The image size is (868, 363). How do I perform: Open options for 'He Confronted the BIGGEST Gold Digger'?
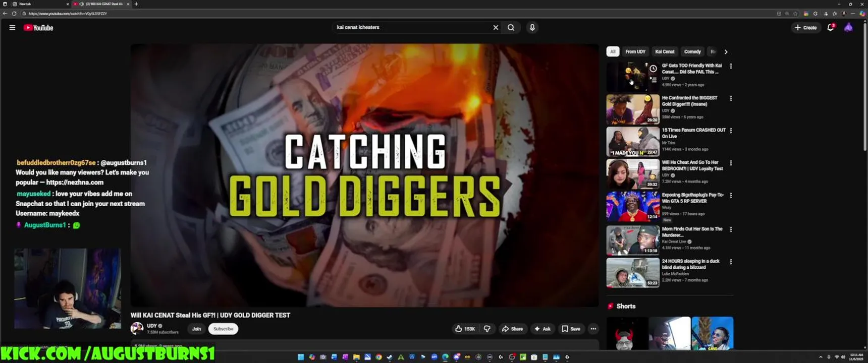[731, 98]
